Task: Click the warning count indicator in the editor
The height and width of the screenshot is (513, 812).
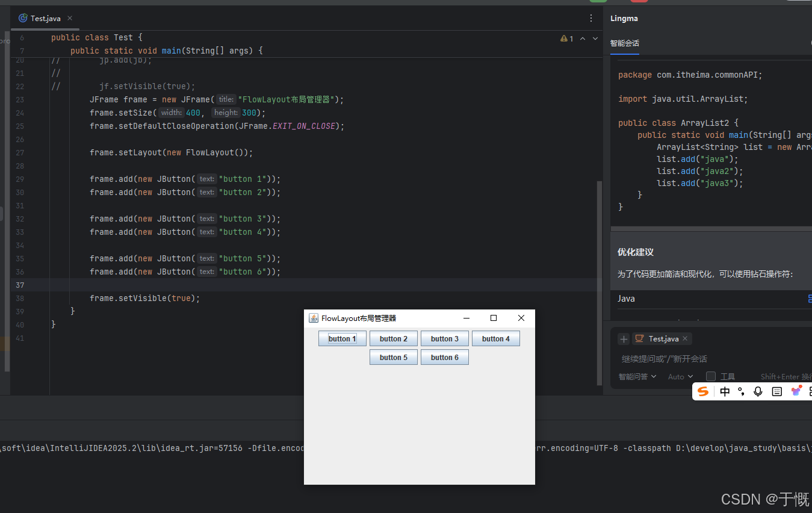Action: tap(566, 38)
